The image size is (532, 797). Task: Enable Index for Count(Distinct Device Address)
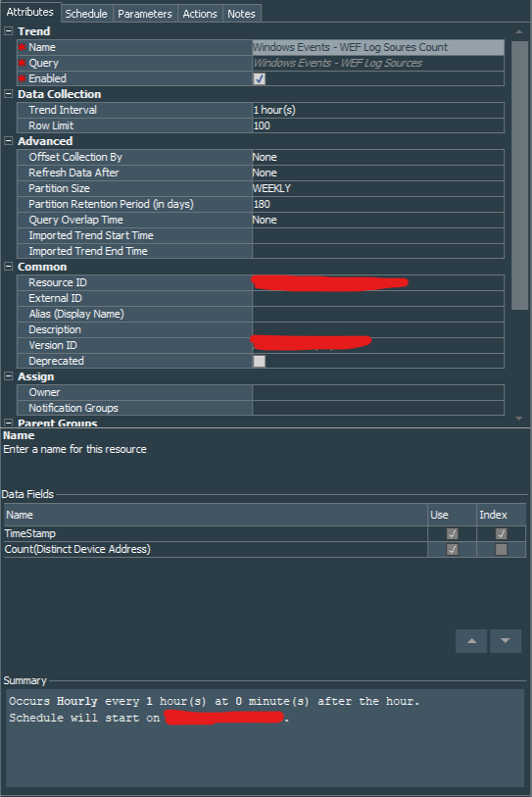coord(501,549)
